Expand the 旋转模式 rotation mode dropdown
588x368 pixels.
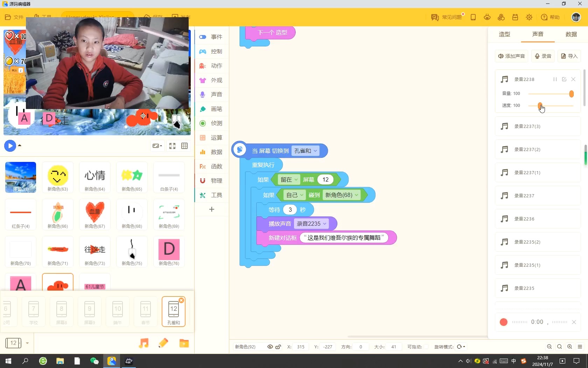coord(461,347)
